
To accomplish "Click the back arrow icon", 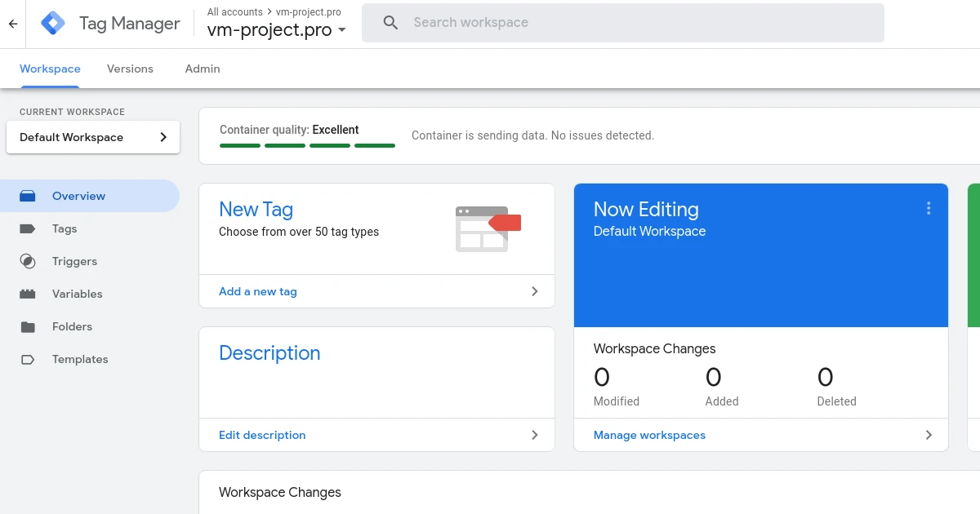I will click(13, 24).
